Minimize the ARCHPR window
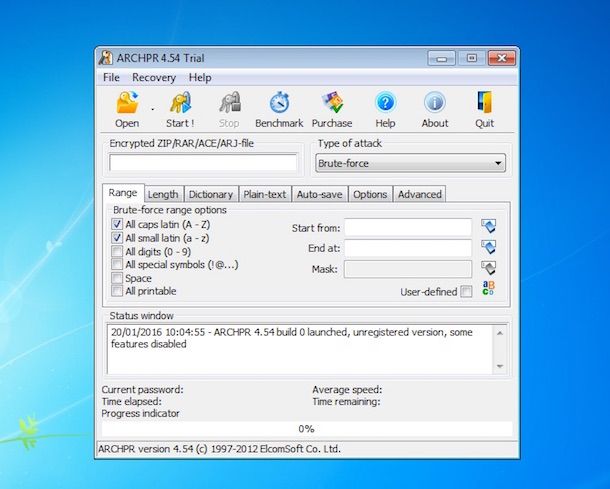Screen dimensions: 610x489 tap(441, 58)
